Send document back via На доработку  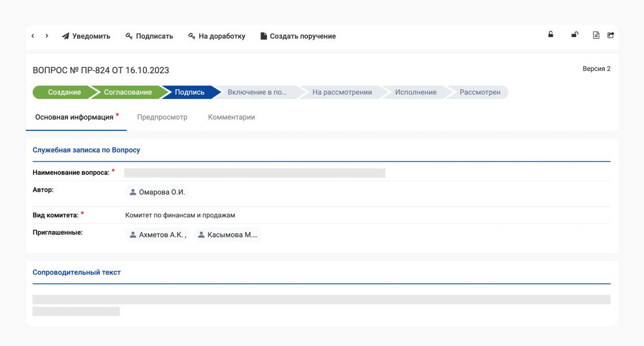(x=216, y=36)
